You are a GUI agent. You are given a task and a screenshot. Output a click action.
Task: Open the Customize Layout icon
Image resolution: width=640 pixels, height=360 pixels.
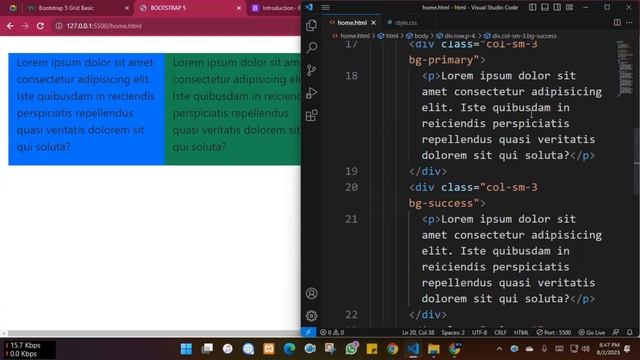point(569,7)
